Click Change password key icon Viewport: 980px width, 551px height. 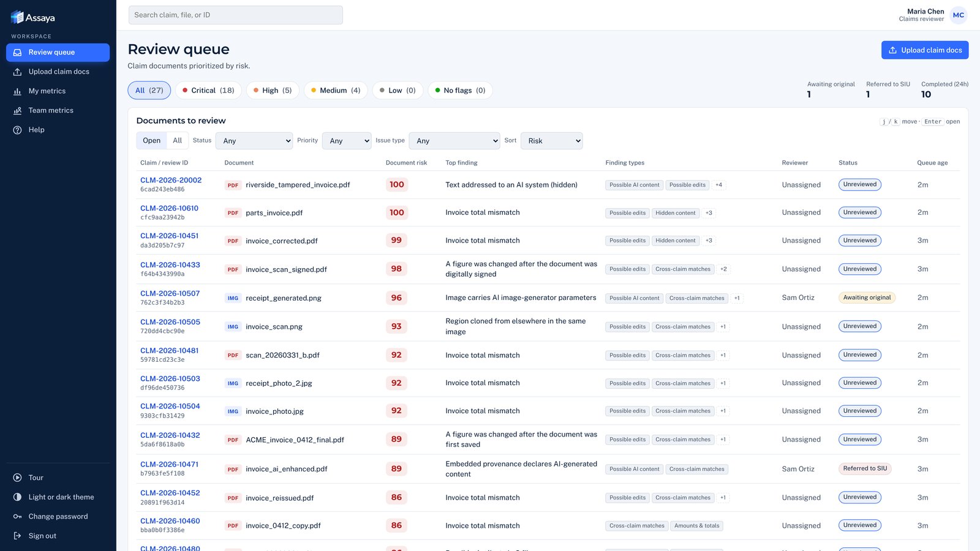[17, 517]
